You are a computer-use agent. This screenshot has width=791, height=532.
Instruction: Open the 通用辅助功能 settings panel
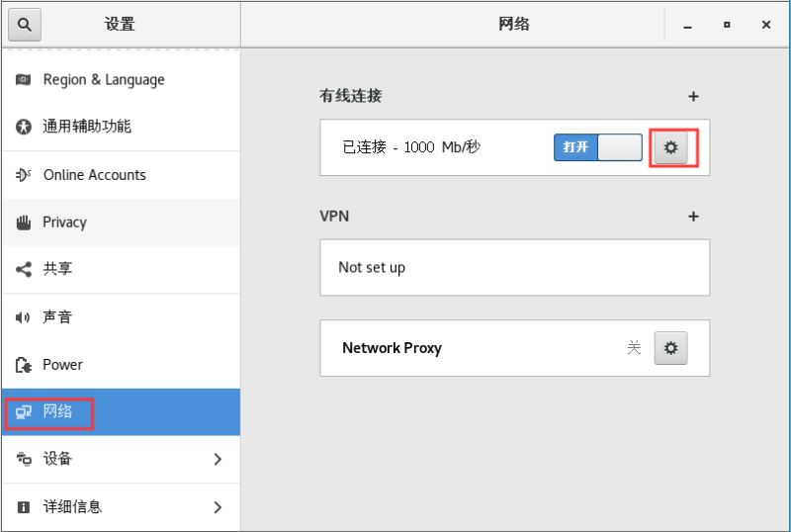[87, 127]
